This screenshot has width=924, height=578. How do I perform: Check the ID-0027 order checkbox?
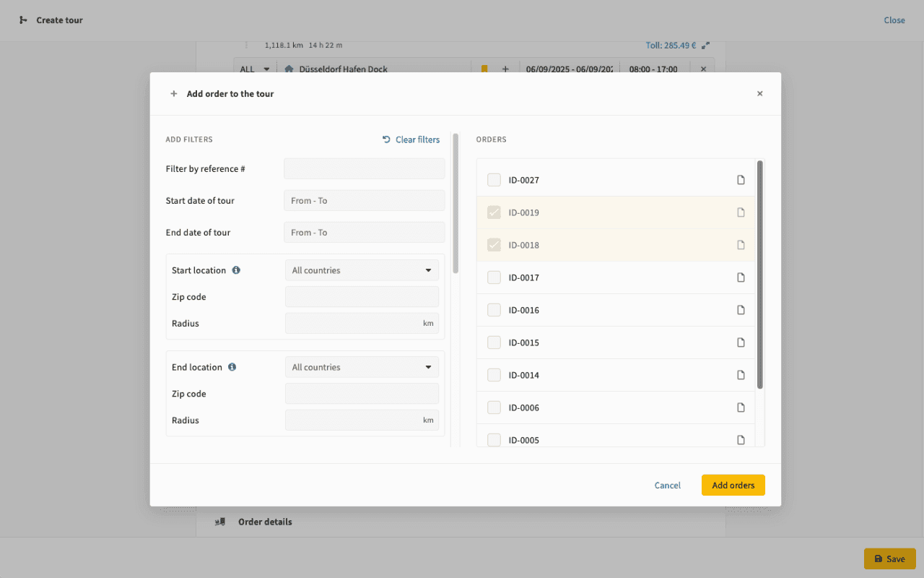pos(494,180)
